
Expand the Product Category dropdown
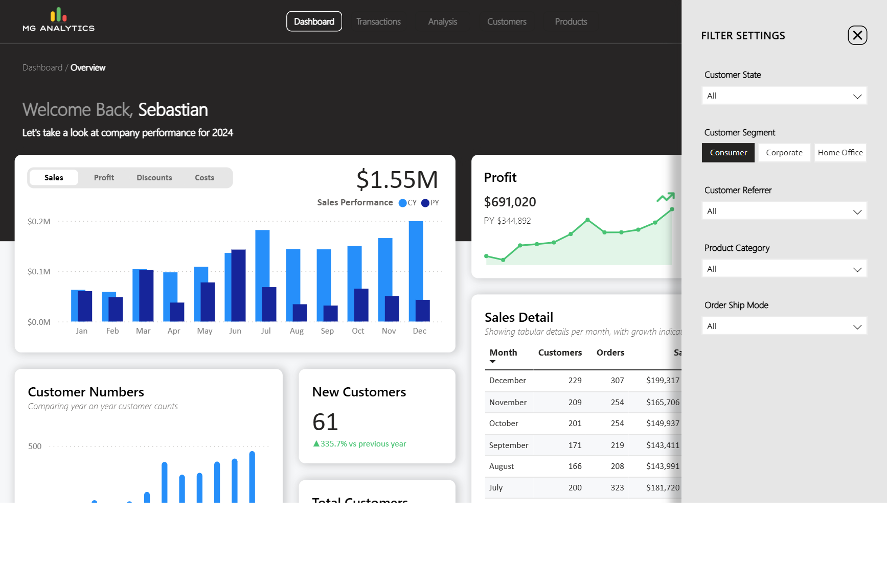pyautogui.click(x=784, y=269)
